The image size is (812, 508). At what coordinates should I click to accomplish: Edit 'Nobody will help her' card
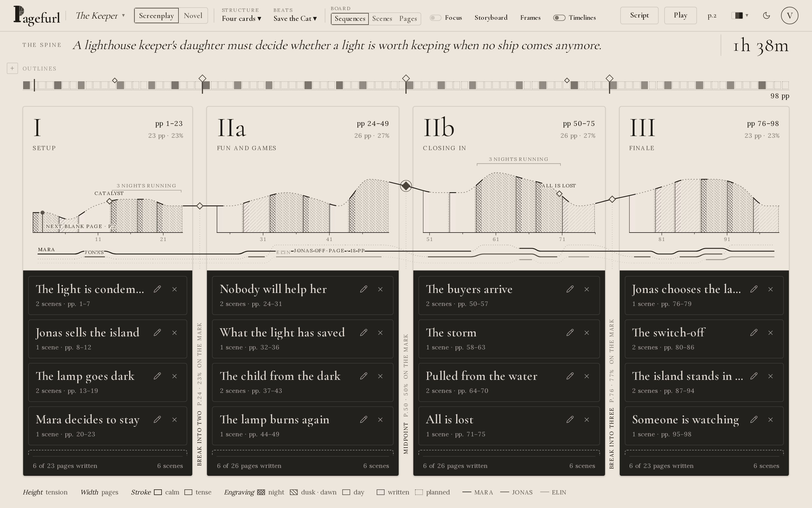pyautogui.click(x=363, y=289)
